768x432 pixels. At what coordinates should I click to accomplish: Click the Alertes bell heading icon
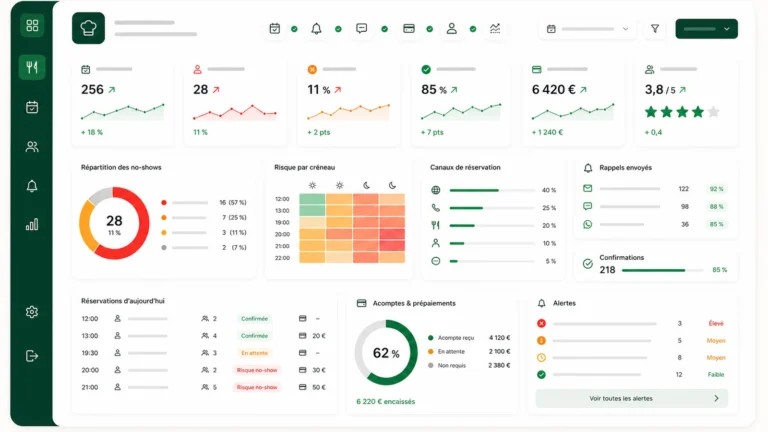pyautogui.click(x=541, y=303)
